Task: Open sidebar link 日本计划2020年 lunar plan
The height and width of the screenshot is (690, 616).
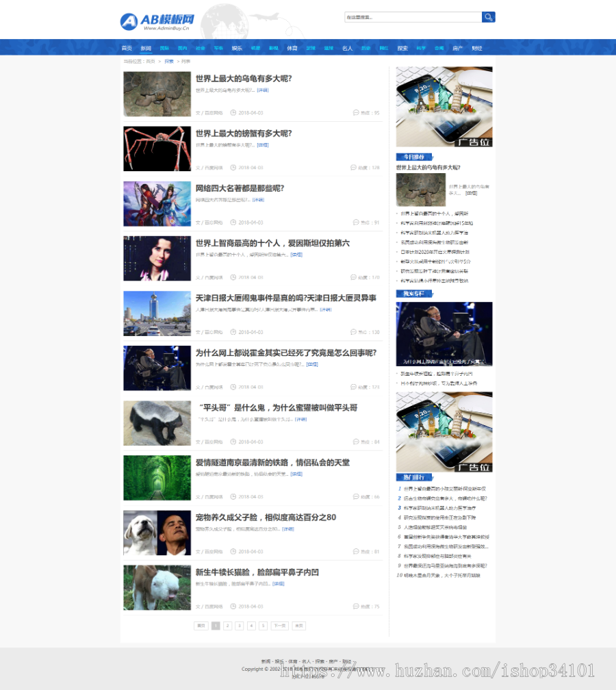Action: [435, 252]
